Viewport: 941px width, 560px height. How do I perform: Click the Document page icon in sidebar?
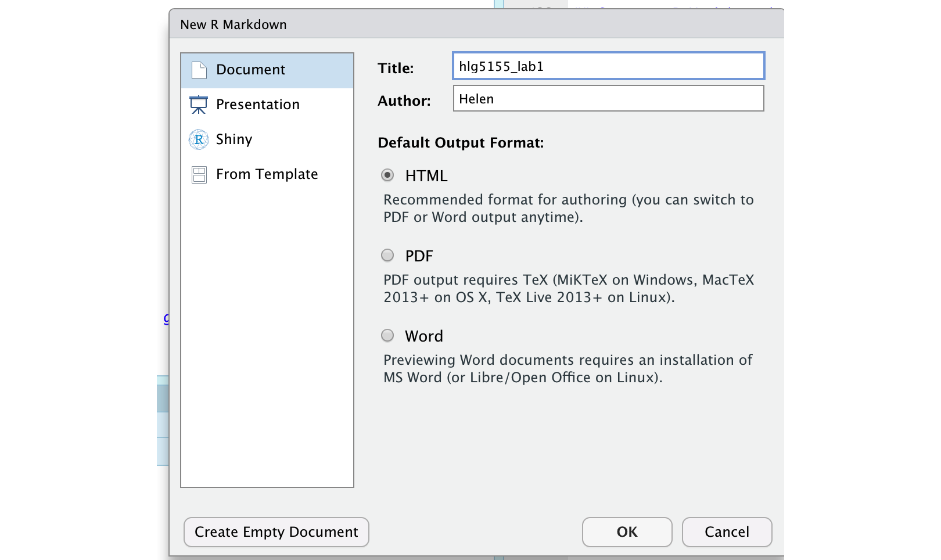click(x=199, y=70)
